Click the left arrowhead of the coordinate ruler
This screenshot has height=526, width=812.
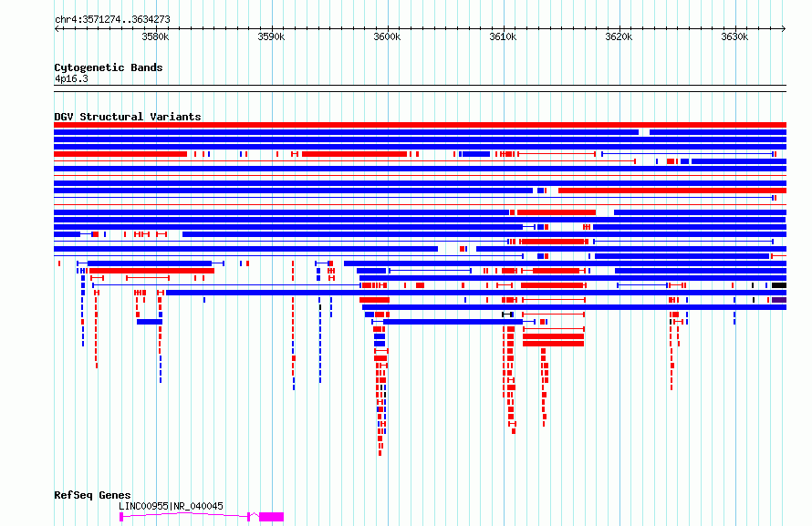pos(57,29)
